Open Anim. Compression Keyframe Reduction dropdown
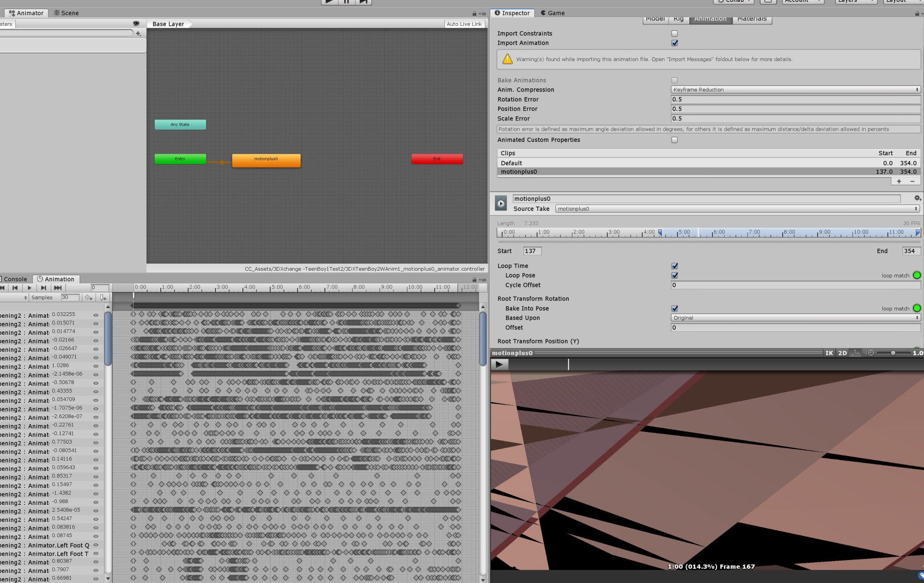924x583 pixels. pyautogui.click(x=796, y=90)
